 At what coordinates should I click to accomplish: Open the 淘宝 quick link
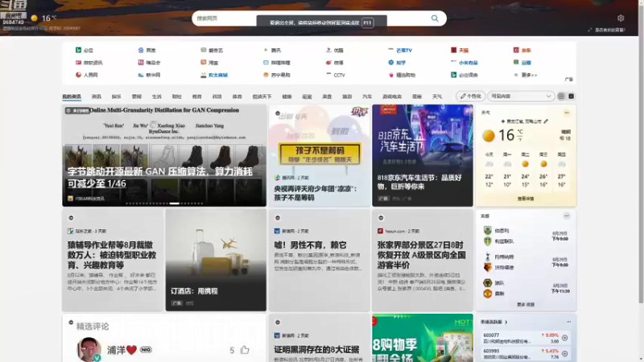pyautogui.click(x=209, y=63)
